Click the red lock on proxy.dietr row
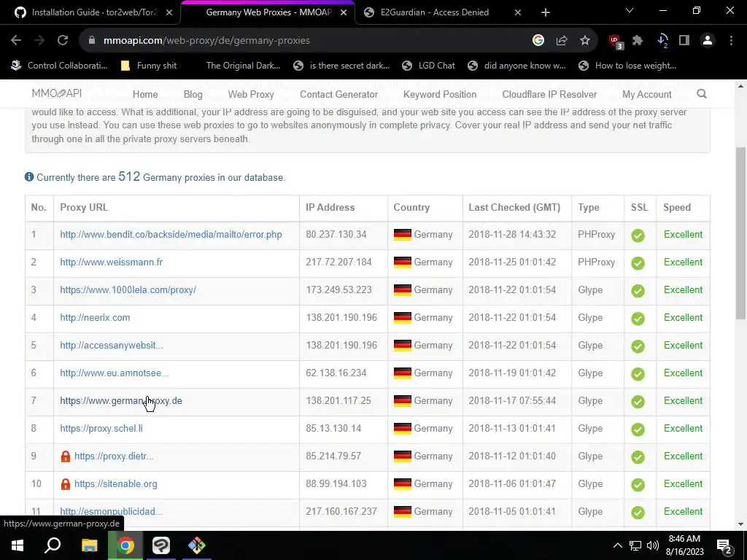This screenshot has height=560, width=747. pos(66,456)
